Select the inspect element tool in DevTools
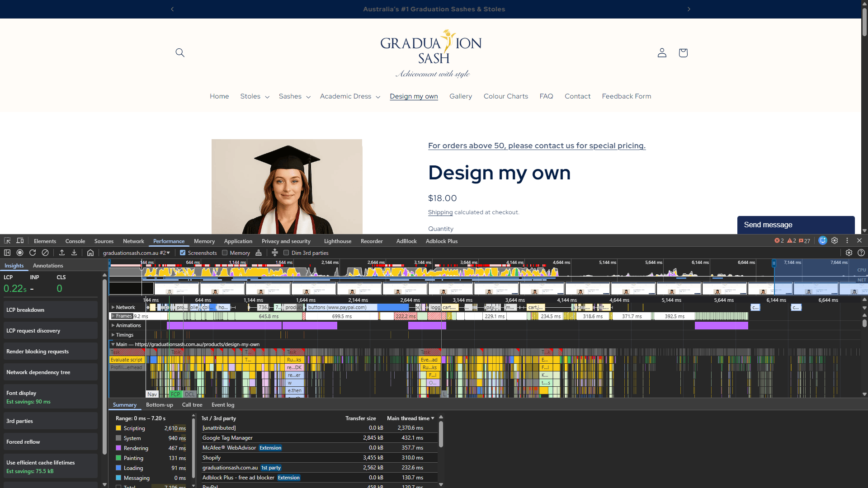This screenshot has width=868, height=488. click(7, 240)
